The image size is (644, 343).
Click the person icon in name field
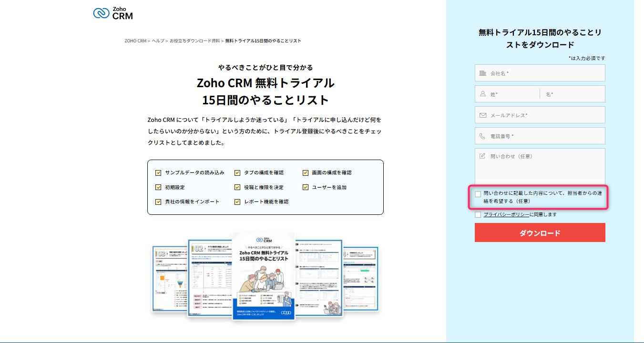point(482,94)
